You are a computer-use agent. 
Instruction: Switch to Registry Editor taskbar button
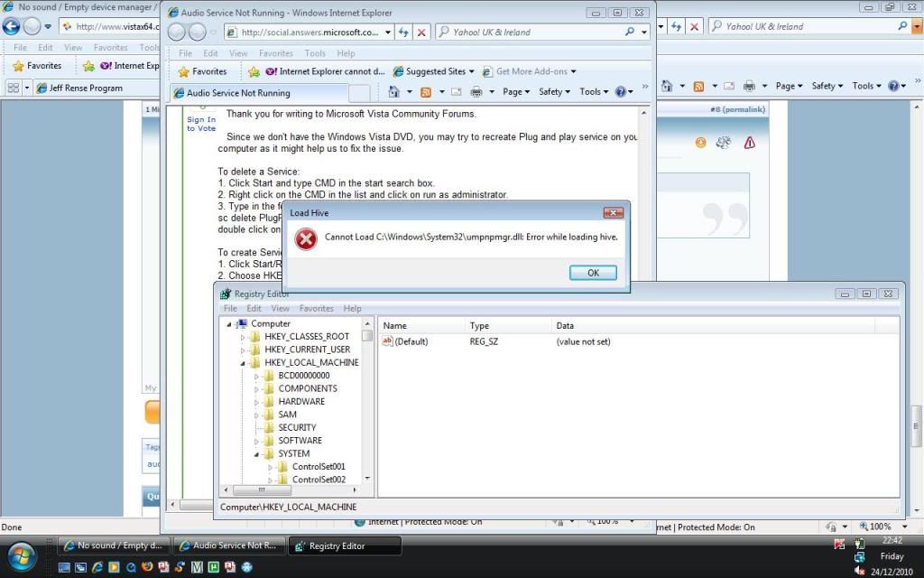click(x=345, y=546)
